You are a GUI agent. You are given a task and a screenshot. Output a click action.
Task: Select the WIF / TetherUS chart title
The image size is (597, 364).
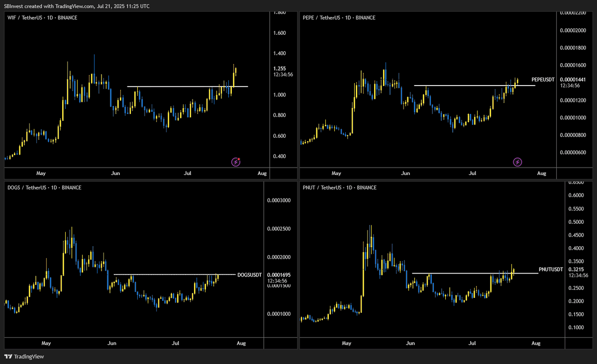click(x=42, y=18)
